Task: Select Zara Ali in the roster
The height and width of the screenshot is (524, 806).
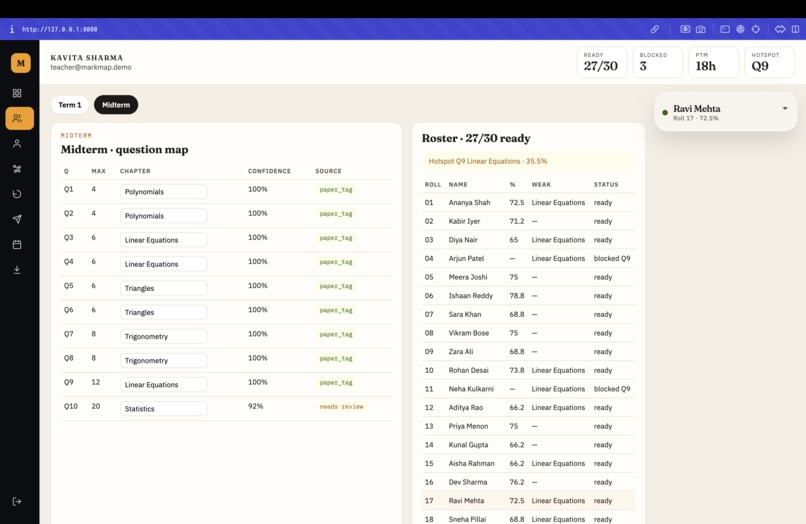Action: [528, 352]
